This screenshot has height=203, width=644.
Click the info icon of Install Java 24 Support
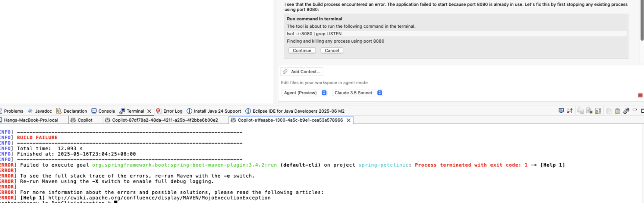point(189,111)
